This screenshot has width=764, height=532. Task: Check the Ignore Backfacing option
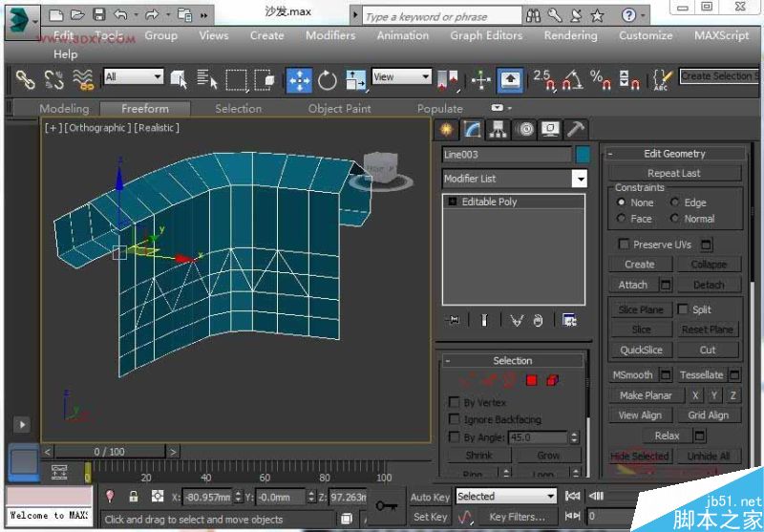455,419
